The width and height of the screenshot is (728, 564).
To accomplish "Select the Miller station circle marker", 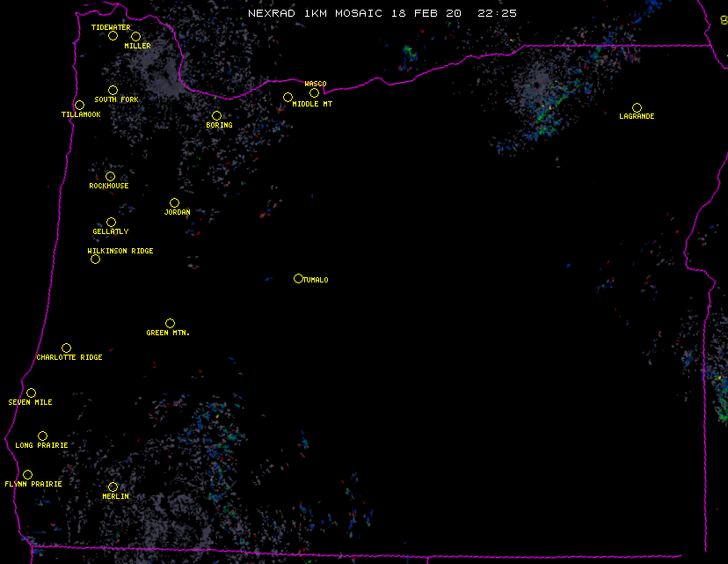I will coord(135,37).
